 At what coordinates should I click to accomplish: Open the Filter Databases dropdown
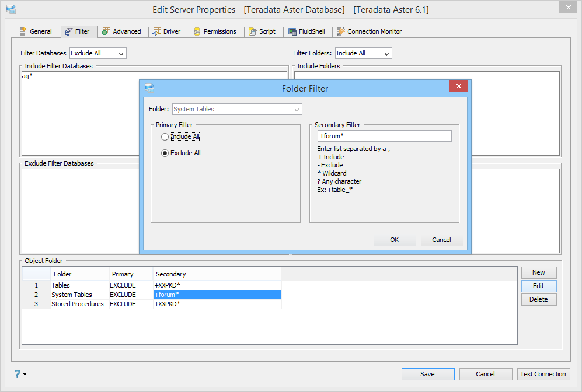[98, 54]
